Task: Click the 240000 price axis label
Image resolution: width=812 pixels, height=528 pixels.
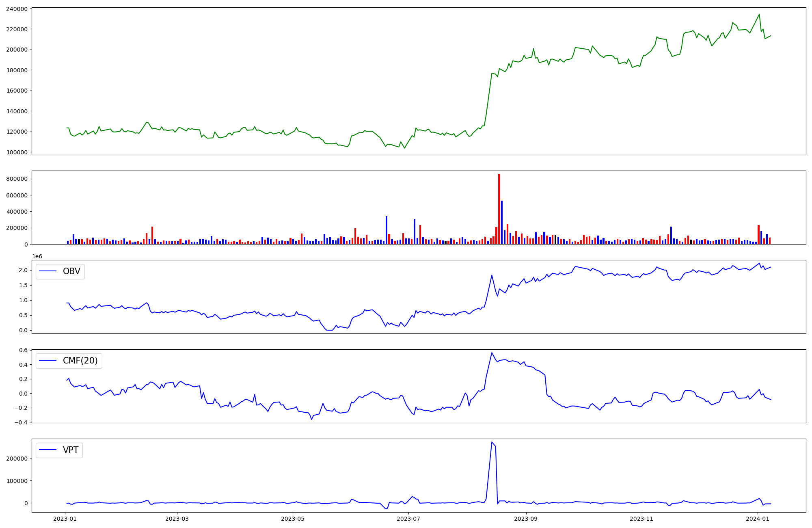Action: (17, 9)
